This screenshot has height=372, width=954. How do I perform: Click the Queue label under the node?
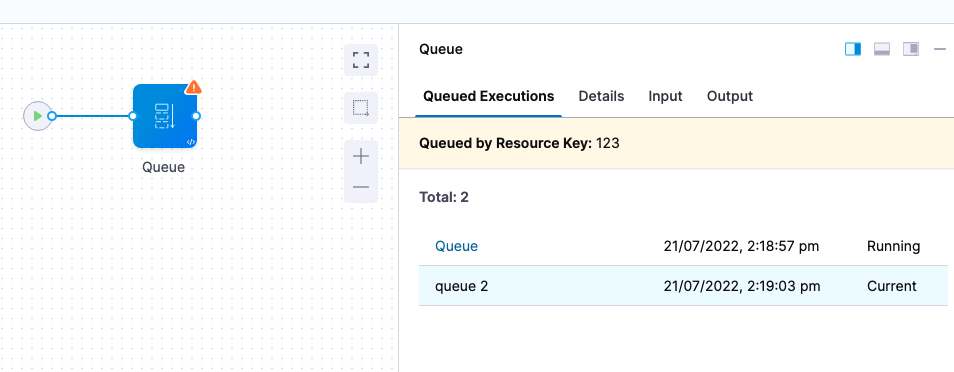(163, 167)
